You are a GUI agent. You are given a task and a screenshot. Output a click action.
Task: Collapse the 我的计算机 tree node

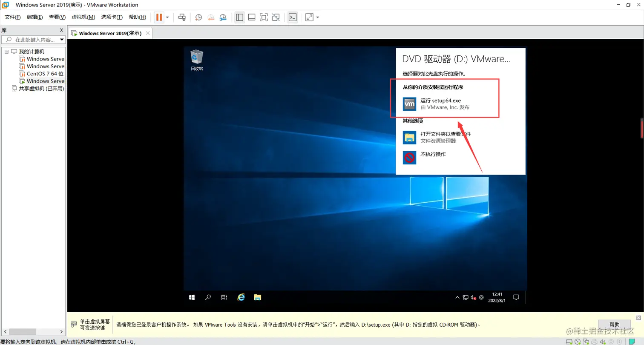coord(7,51)
